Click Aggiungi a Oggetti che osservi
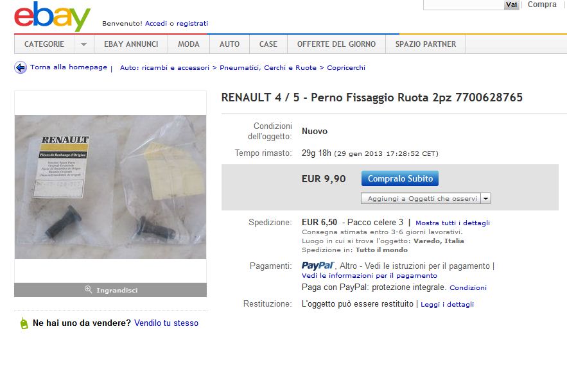 [x=421, y=198]
